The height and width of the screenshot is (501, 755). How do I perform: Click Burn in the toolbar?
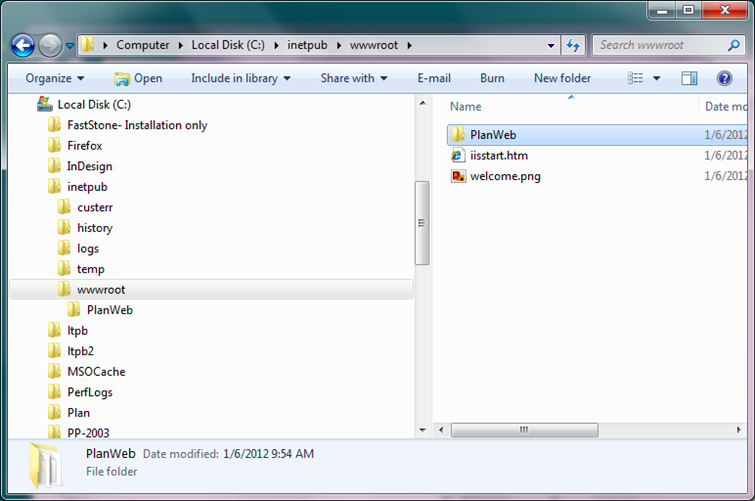pos(492,78)
